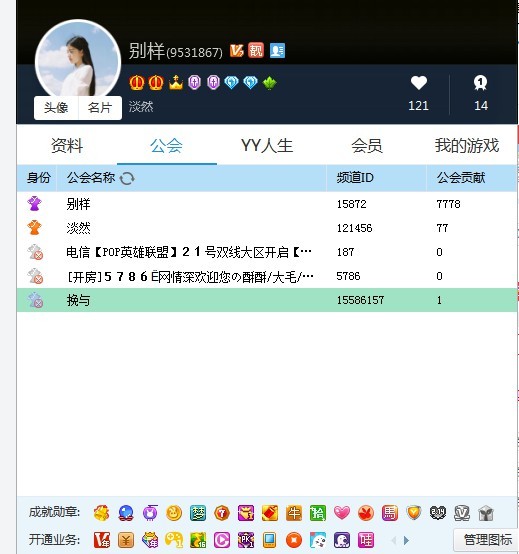The image size is (519, 554).
Task: Click the pink heart achievement medal
Action: pos(342,513)
